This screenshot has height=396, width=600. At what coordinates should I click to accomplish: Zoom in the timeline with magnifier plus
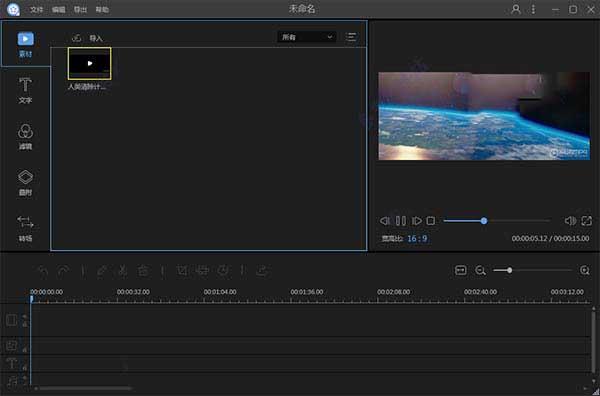pos(585,270)
